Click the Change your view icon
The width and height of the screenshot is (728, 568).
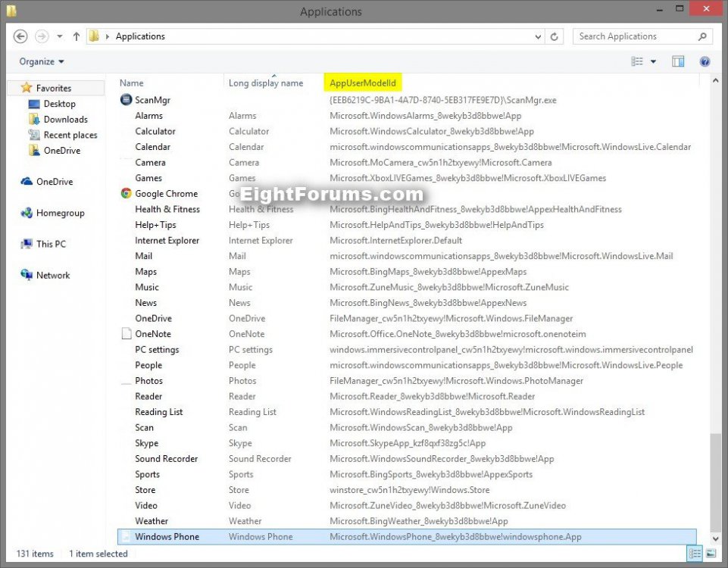(x=637, y=61)
